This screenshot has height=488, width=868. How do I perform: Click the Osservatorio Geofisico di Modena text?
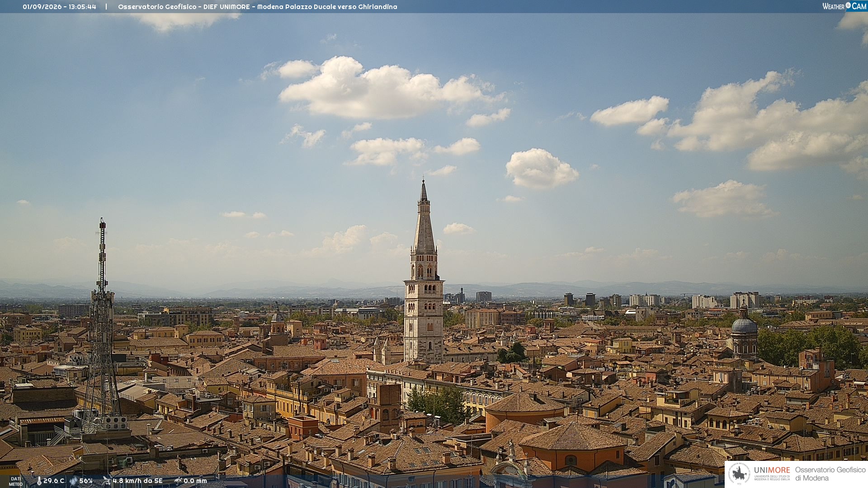tap(830, 474)
